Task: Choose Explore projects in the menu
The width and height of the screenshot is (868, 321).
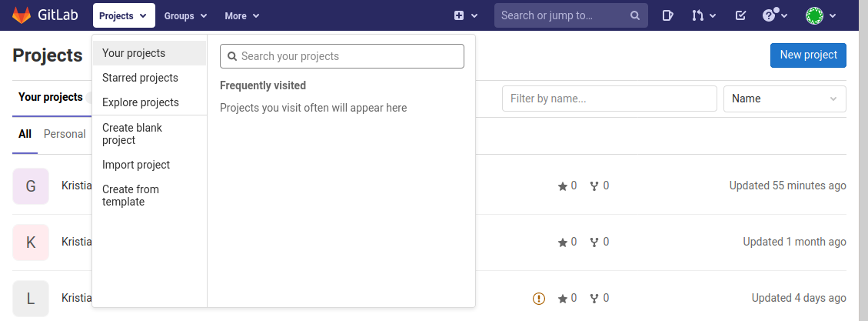Action: (140, 102)
